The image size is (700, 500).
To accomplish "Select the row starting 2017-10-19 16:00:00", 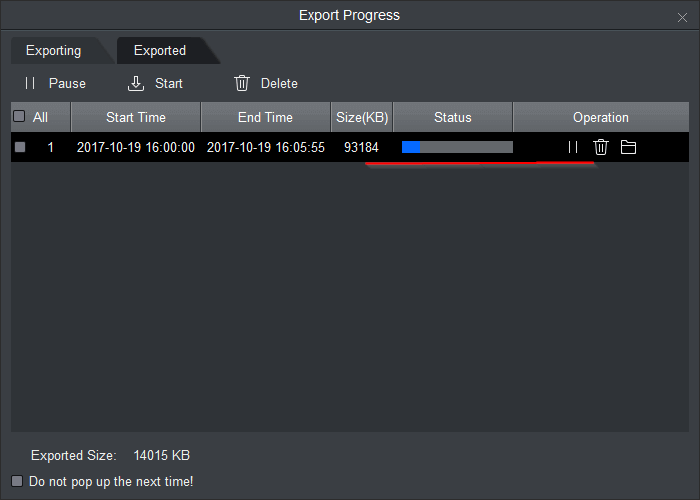I will [136, 148].
